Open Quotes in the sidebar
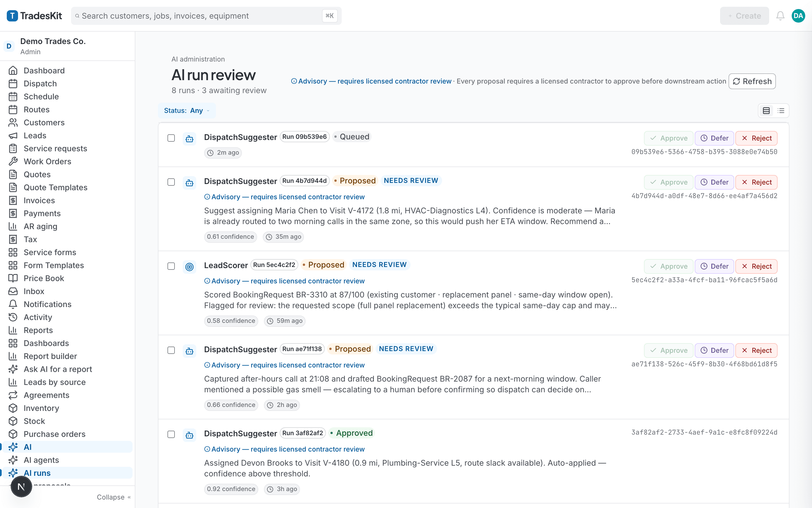Image resolution: width=812 pixels, height=508 pixels. (x=67, y=174)
